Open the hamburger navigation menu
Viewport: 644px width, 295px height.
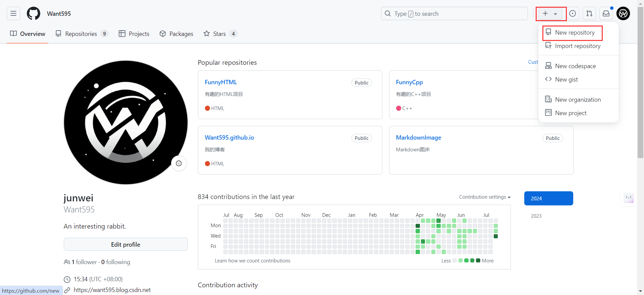point(13,13)
